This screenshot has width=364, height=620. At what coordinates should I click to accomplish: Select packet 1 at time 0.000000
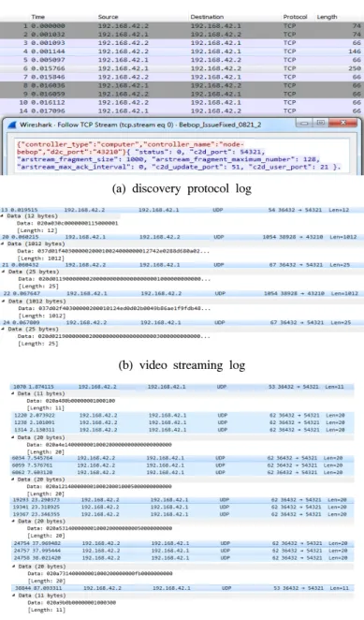pyautogui.click(x=182, y=26)
